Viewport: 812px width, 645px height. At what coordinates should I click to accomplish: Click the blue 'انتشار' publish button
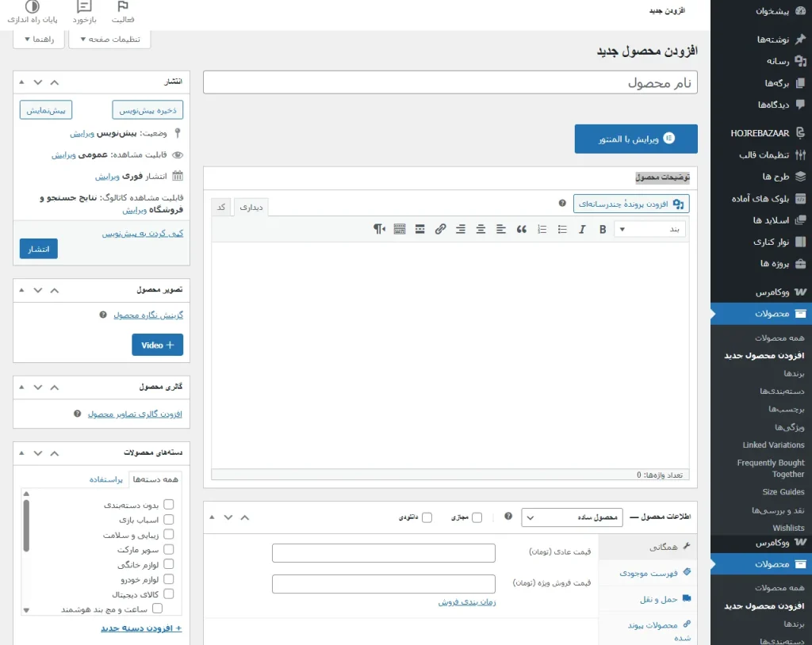[39, 249]
